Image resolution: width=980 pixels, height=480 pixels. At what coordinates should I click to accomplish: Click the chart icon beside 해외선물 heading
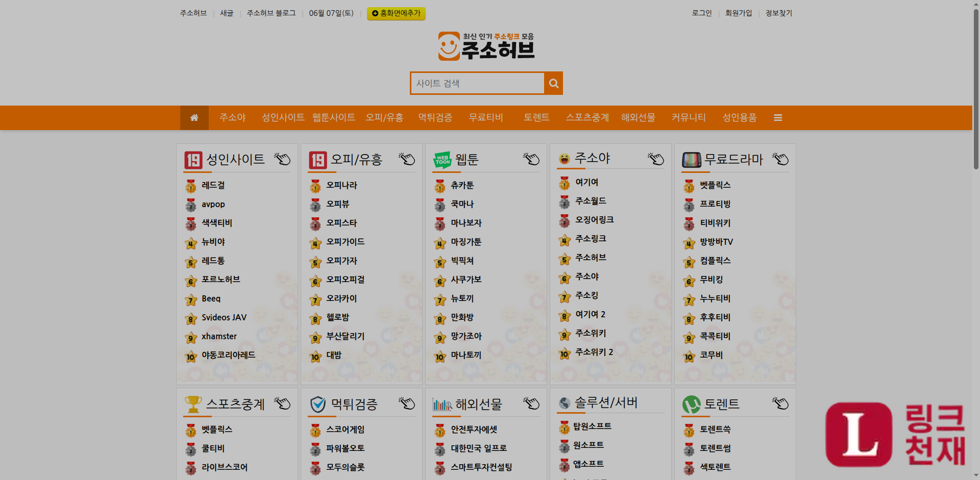(443, 405)
